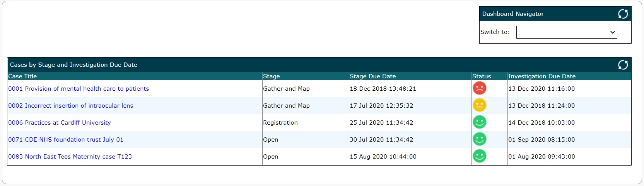Sort by Case Title column header
This screenshot has height=186, width=644.
(22, 76)
